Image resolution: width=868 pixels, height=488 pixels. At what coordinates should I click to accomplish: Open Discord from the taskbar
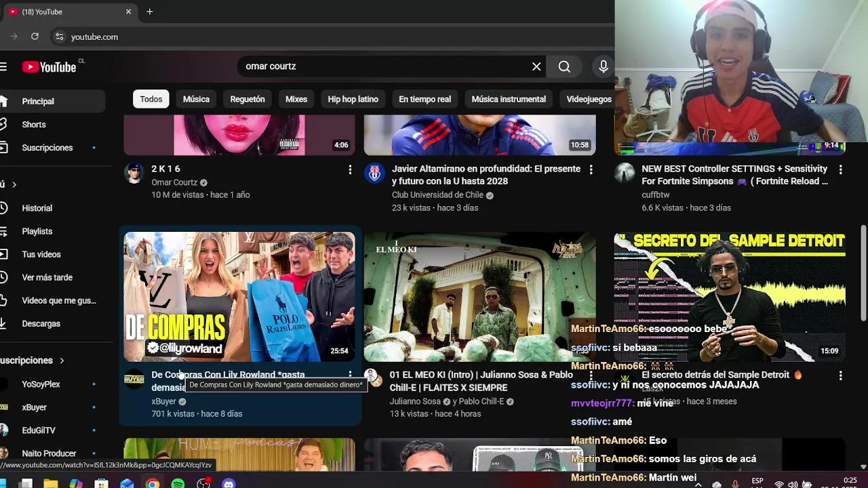[x=229, y=483]
